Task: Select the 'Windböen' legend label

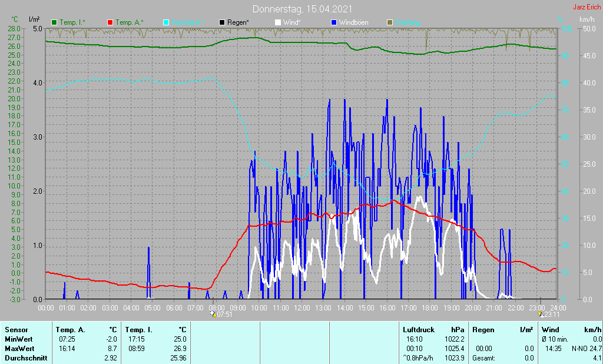Action: (354, 23)
